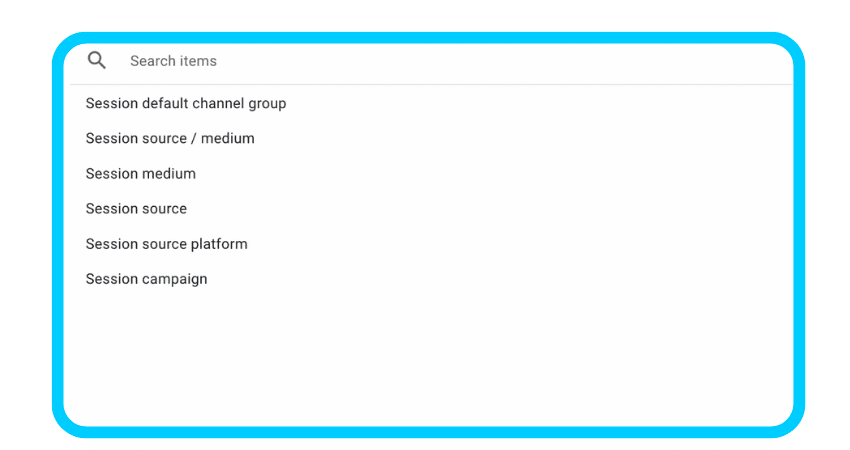This screenshot has height=450, width=850.
Task: Tap the Search items placeholder text
Action: pyautogui.click(x=173, y=61)
